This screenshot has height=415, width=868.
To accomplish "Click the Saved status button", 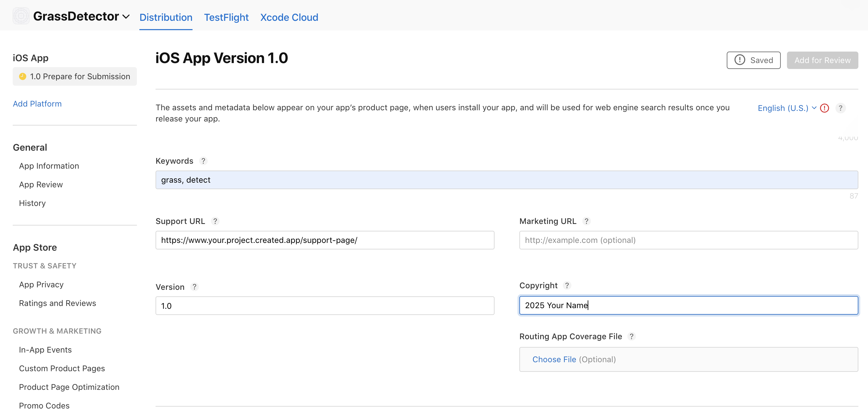I will click(x=753, y=60).
